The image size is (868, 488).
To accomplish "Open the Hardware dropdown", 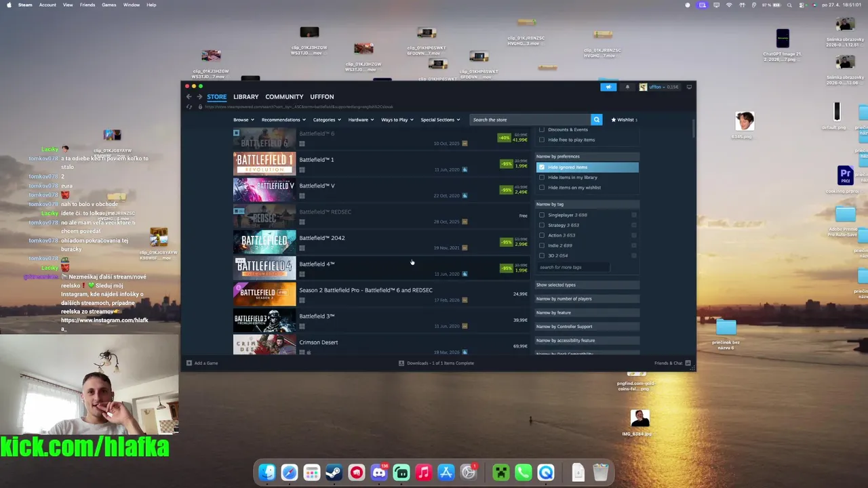I will click(361, 120).
